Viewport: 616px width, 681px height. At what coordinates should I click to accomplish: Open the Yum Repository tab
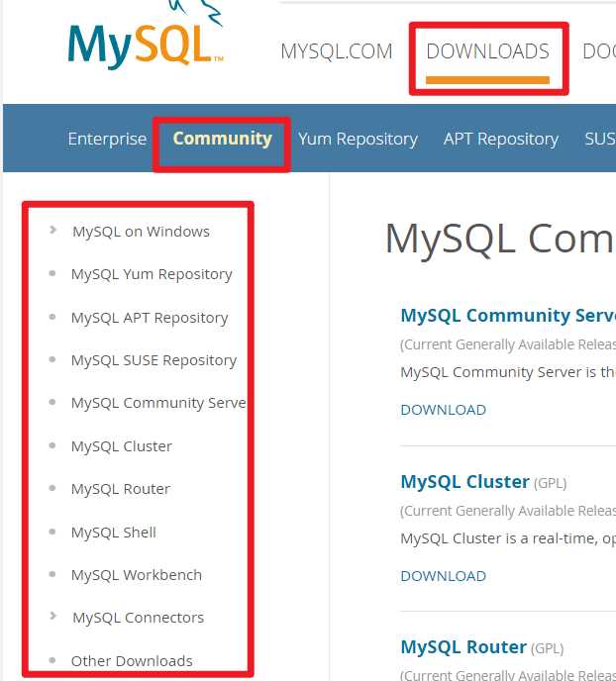(358, 139)
